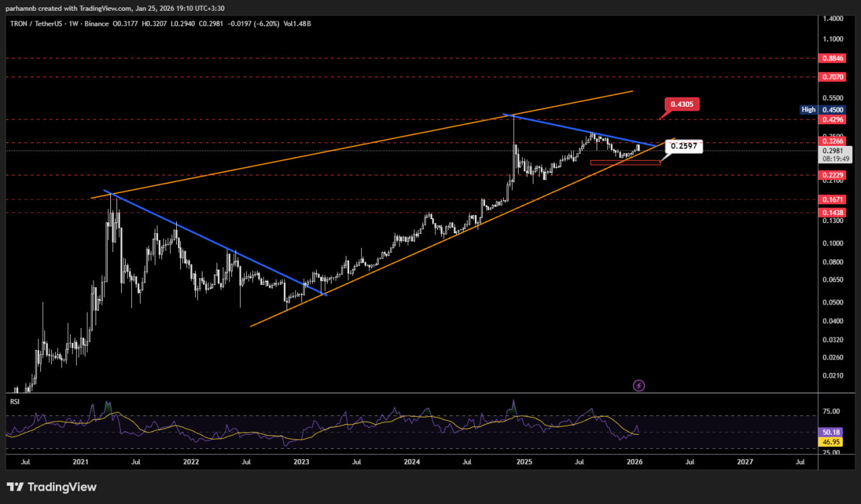
Task: Click the 0.4296 red price tag
Action: pyautogui.click(x=833, y=120)
